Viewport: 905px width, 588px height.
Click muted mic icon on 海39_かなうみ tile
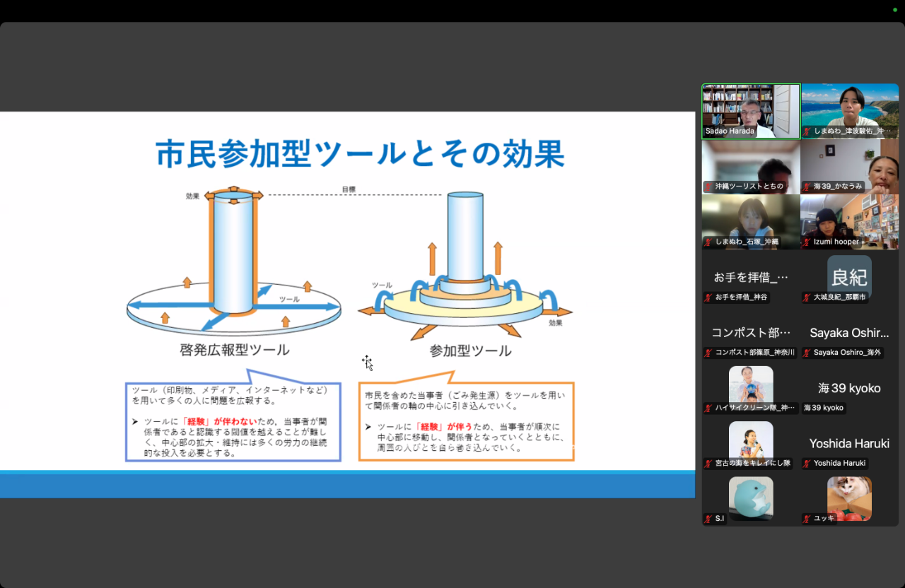[807, 187]
